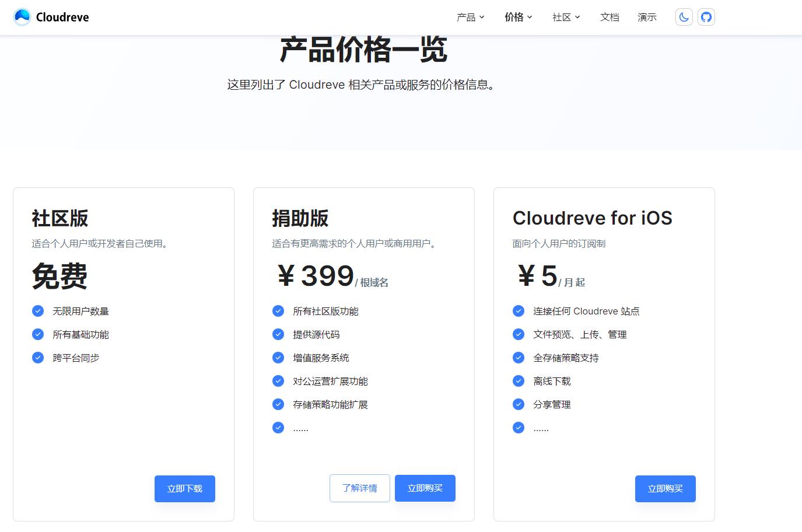
Task: Click the Cloudreve brand name
Action: [x=62, y=17]
